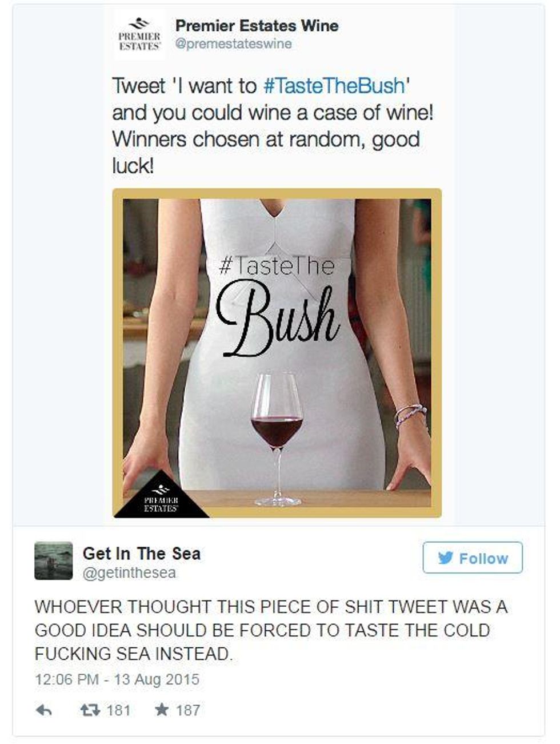The width and height of the screenshot is (560, 744).
Task: Click the all-caps reply tweet text
Action: [x=271, y=630]
